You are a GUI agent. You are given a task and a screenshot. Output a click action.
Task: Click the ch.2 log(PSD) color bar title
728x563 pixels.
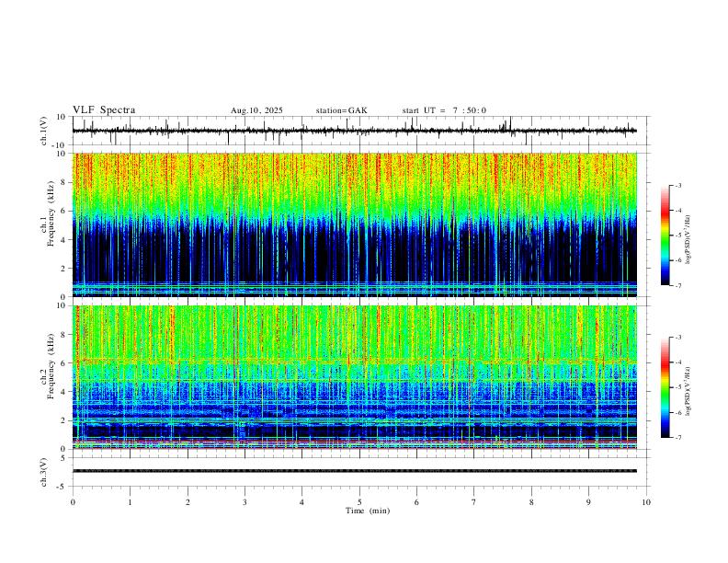688,391
